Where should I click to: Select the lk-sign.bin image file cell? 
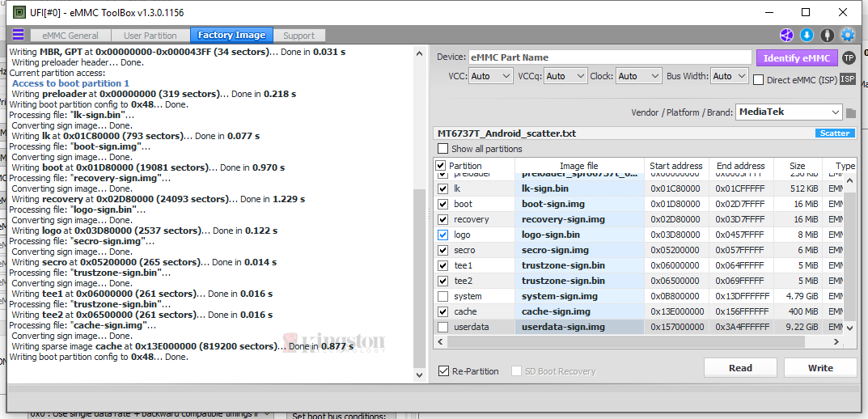click(x=579, y=188)
